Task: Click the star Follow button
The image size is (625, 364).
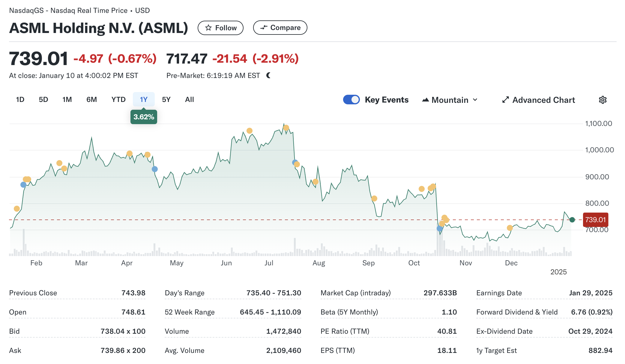Action: pos(220,28)
